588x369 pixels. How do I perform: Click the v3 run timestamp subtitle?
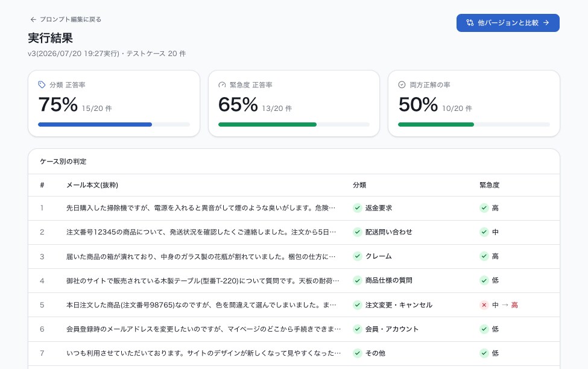(x=107, y=54)
